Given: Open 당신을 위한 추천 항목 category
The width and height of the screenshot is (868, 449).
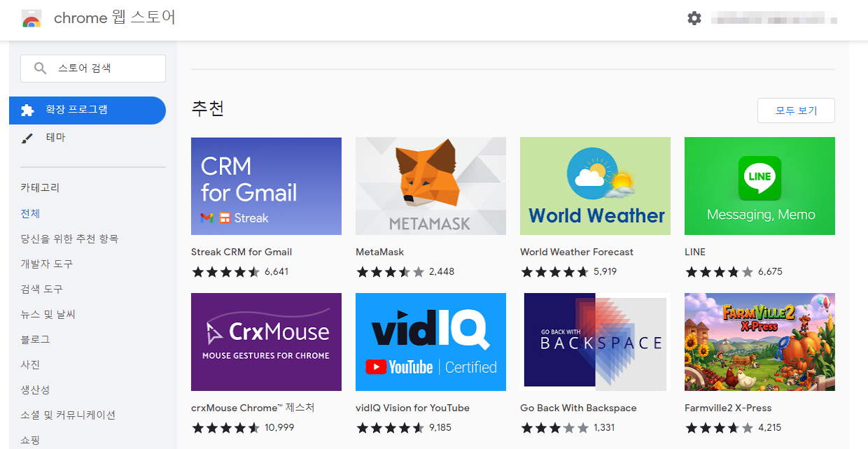Looking at the screenshot, I should [69, 238].
